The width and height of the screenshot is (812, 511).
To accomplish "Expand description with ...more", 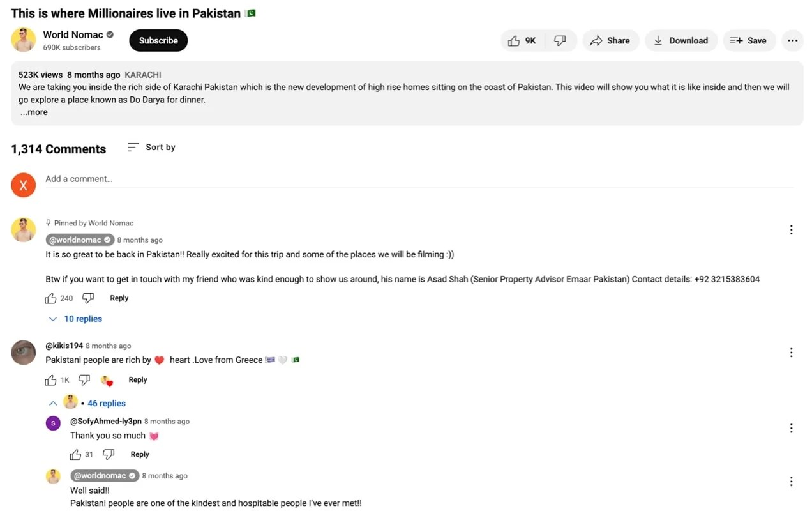I will tap(34, 112).
